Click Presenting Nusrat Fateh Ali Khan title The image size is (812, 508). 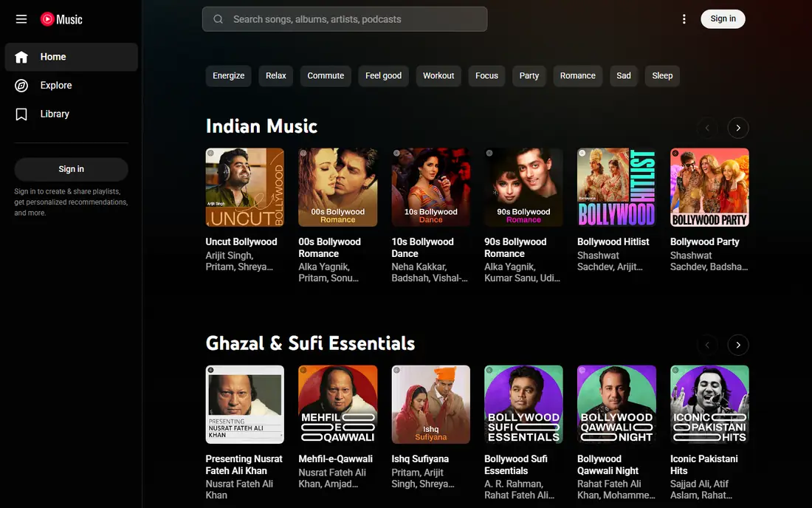(244, 464)
